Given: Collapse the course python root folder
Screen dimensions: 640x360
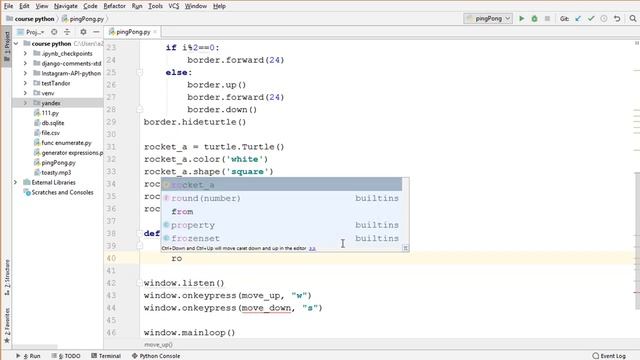Looking at the screenshot, I should (x=16, y=44).
